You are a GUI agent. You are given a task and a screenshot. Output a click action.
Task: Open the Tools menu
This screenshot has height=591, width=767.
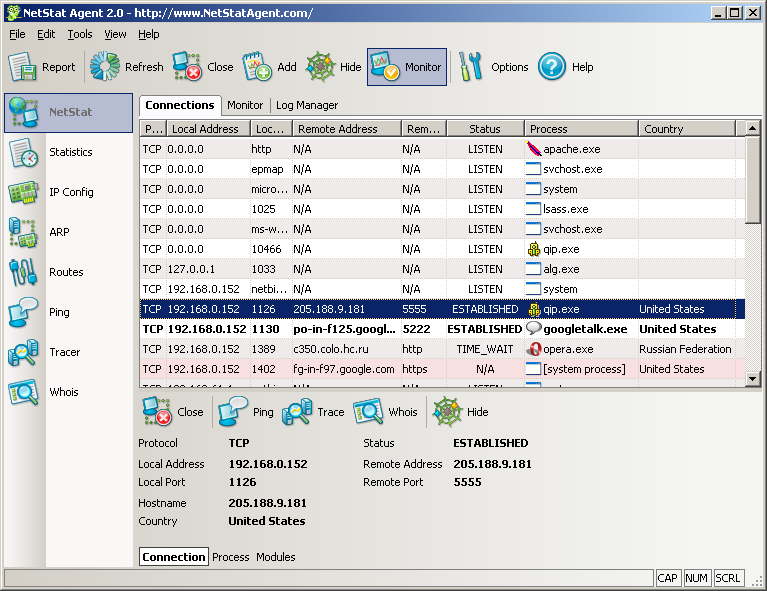pyautogui.click(x=80, y=34)
